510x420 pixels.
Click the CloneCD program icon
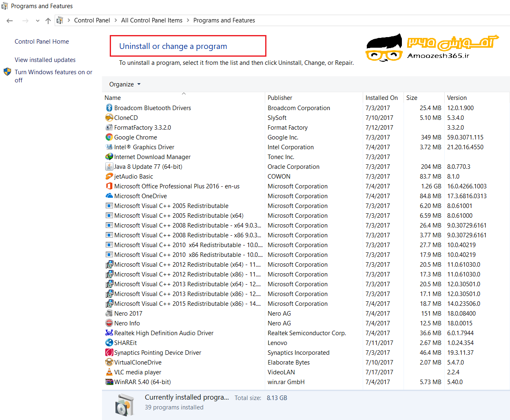click(x=109, y=117)
